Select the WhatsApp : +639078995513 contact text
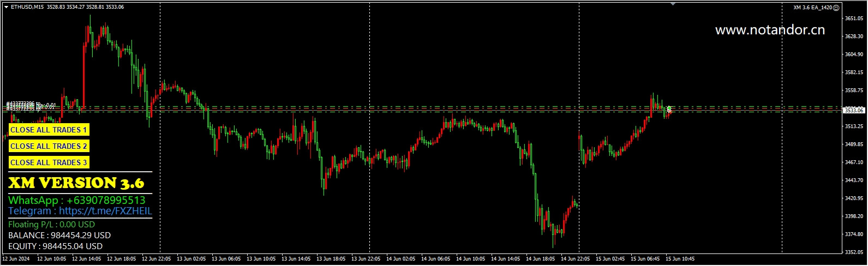This screenshot has width=868, height=266. point(77,200)
